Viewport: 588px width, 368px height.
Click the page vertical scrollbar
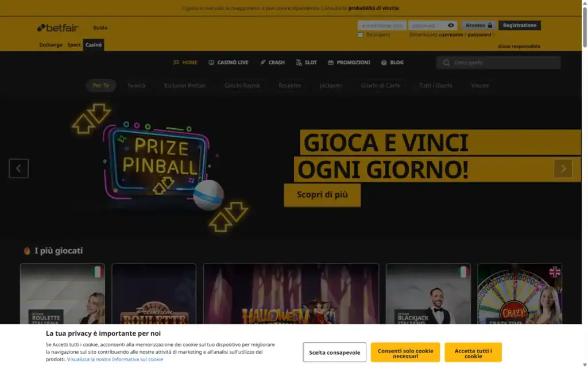[585, 28]
